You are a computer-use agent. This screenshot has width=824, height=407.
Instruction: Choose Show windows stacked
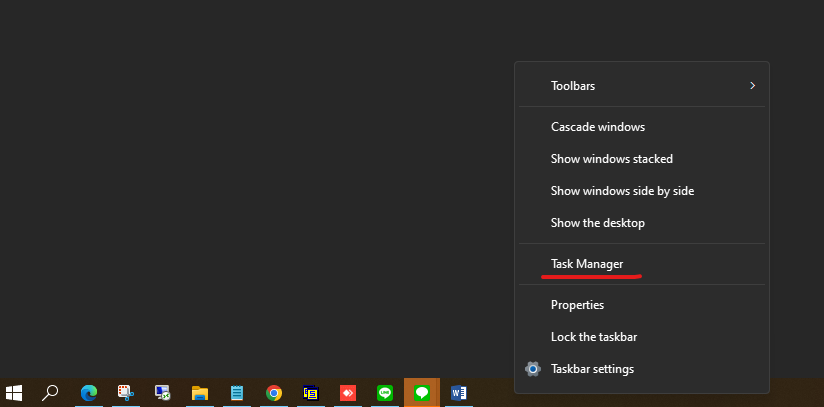(x=611, y=159)
